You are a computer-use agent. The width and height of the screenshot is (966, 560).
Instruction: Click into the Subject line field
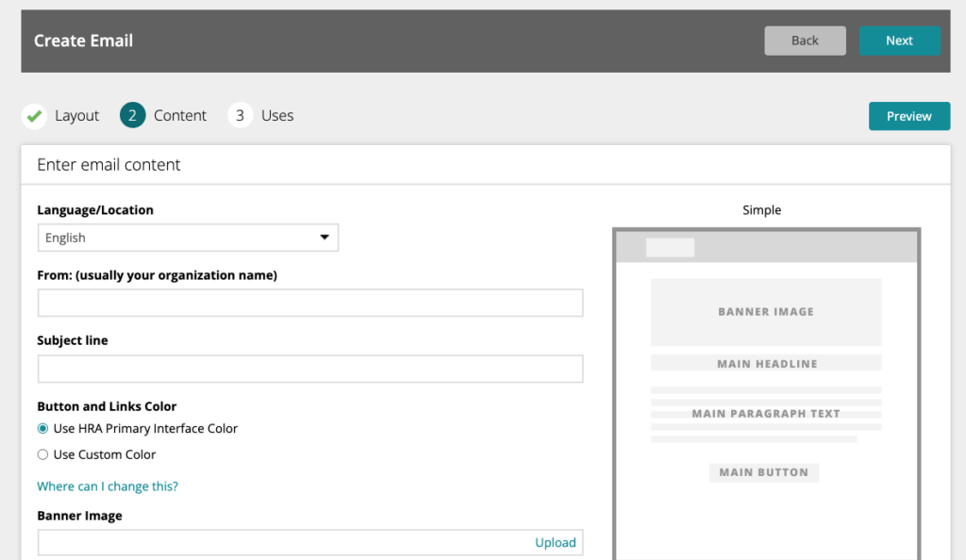click(x=309, y=369)
